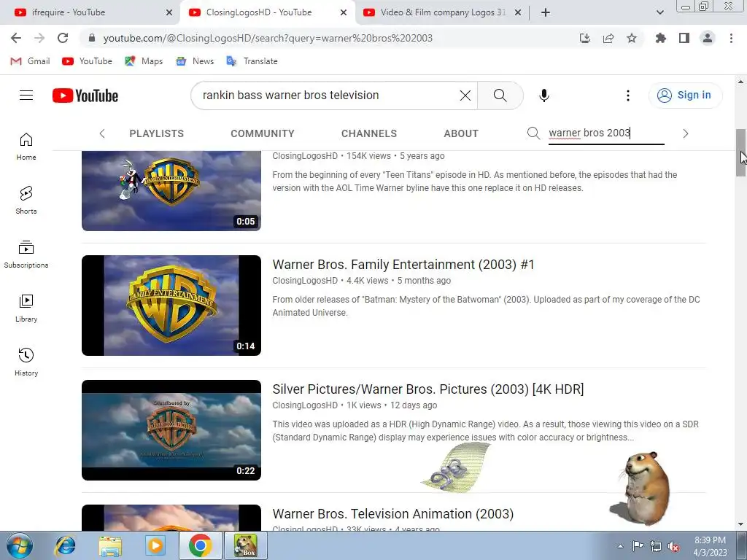Close the ifrequire browser tab
747x560 pixels.
tap(169, 12)
